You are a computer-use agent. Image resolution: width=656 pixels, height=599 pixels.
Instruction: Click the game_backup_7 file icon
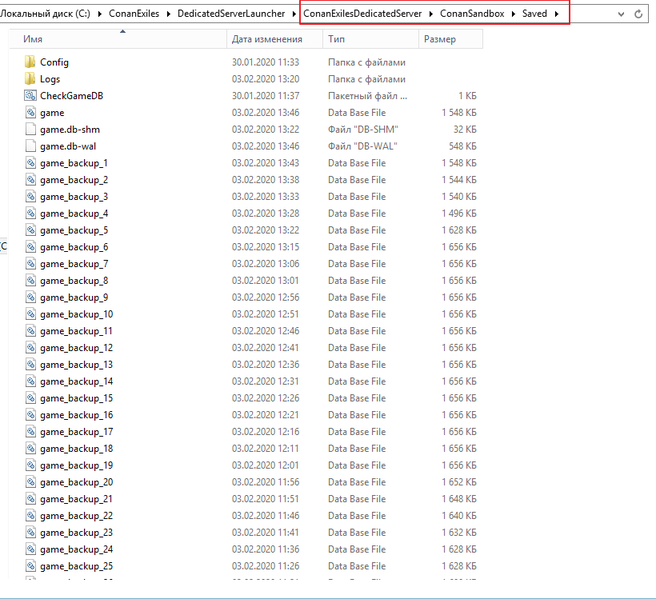click(31, 264)
